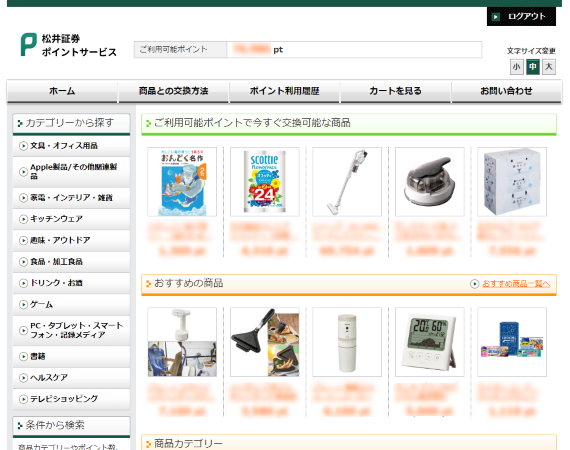Image resolution: width=570 pixels, height=450 pixels.
Task: Click circle arrow icon beside 食品・加工食品
Action: (x=23, y=262)
